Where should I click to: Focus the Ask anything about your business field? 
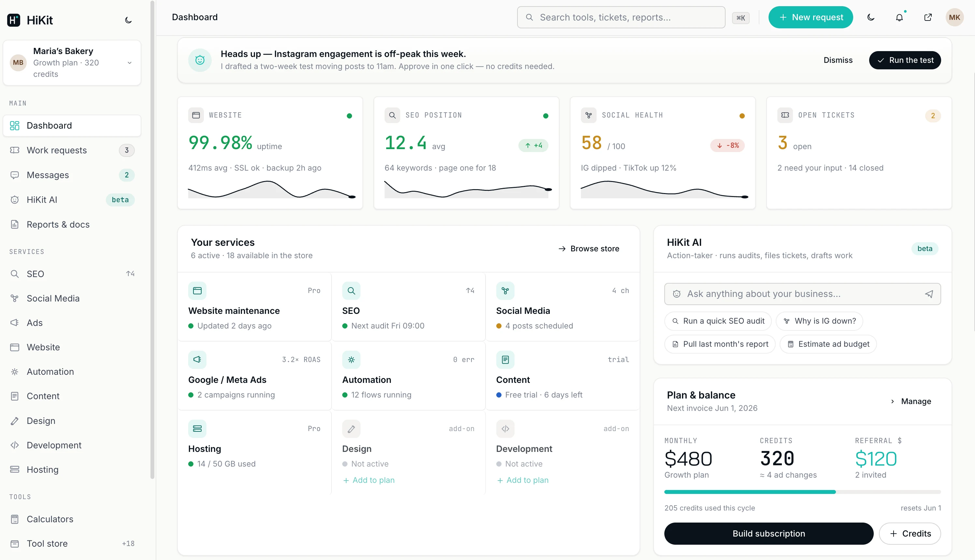(802, 294)
